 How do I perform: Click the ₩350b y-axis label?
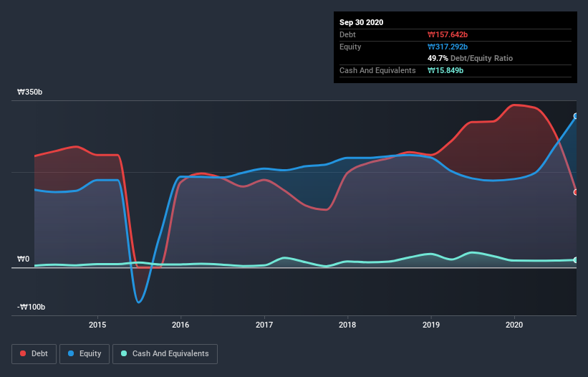29,92
